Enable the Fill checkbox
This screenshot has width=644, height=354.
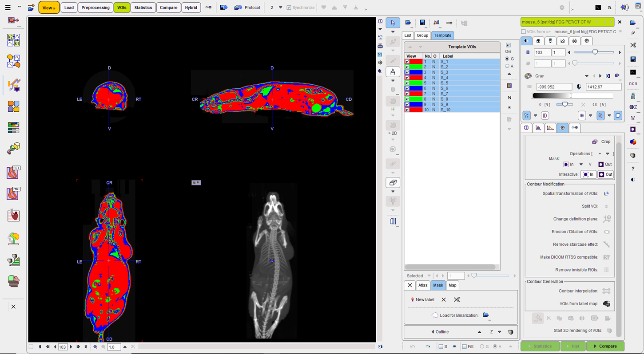(464, 346)
